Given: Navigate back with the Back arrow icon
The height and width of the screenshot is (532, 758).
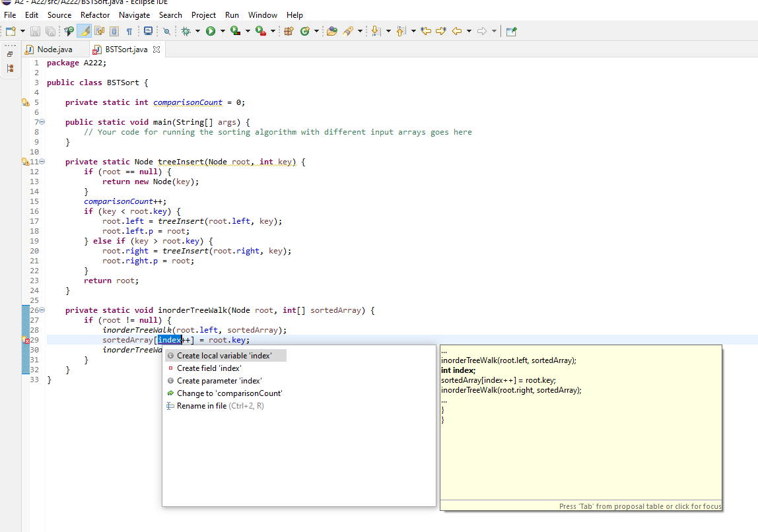Looking at the screenshot, I should coord(456,30).
